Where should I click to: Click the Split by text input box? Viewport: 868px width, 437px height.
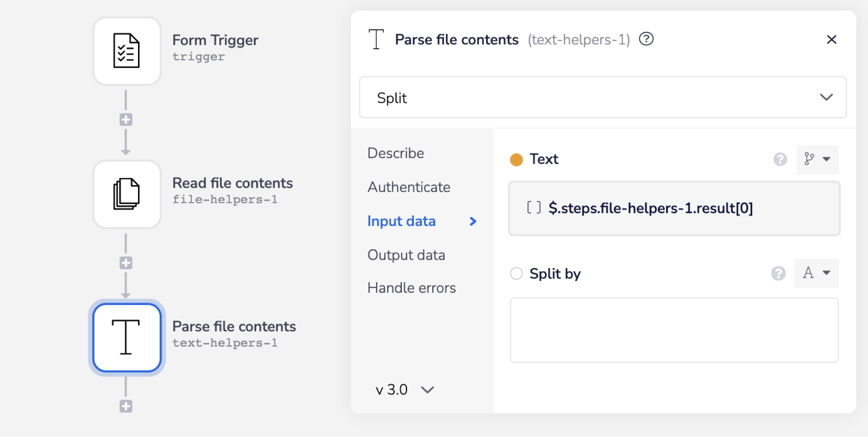(x=674, y=330)
